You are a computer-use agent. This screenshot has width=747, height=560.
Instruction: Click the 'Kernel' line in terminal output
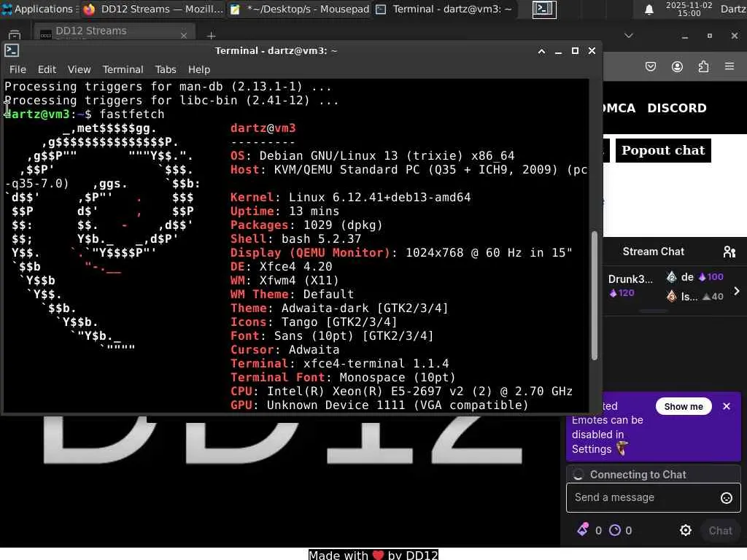[x=351, y=197]
